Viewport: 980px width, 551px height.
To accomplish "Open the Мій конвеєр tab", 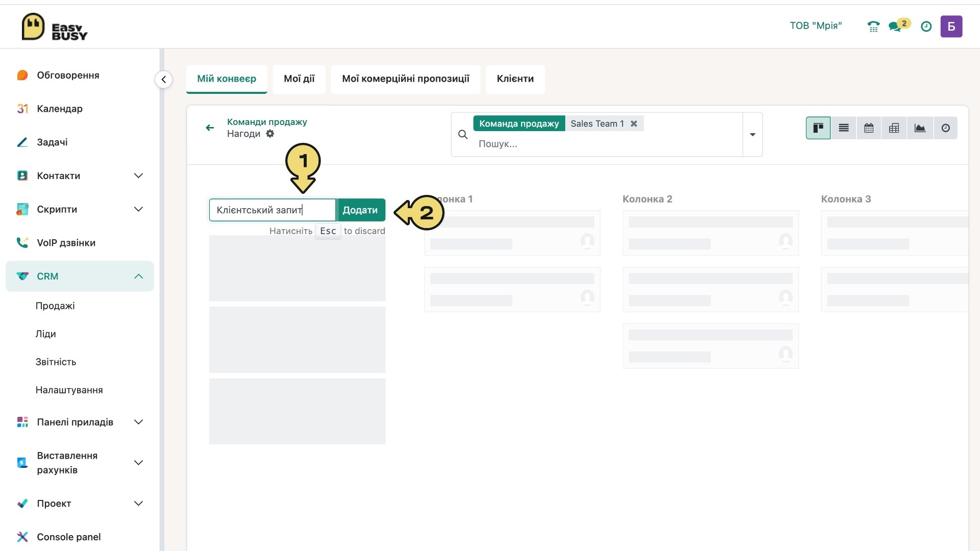I will (227, 79).
